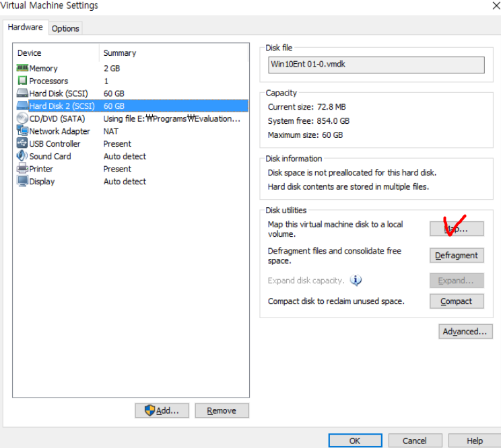Image resolution: width=501 pixels, height=448 pixels.
Task: Click the Summary column header
Action: (x=174, y=52)
